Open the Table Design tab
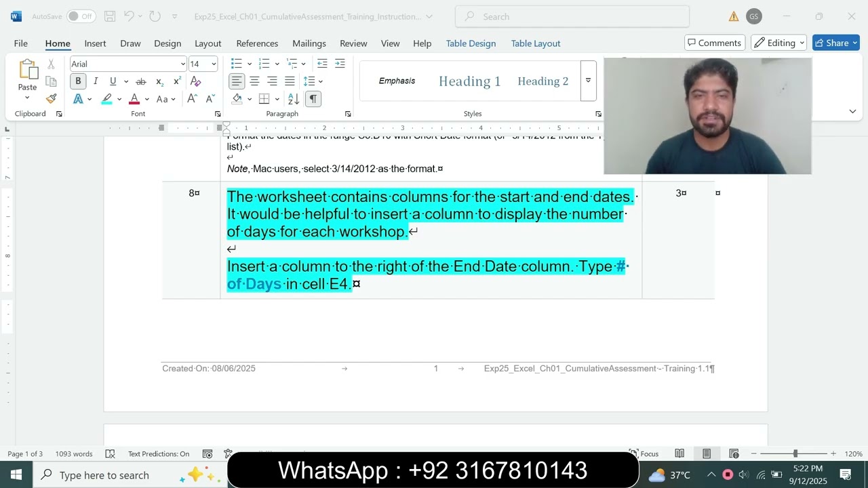 (471, 43)
